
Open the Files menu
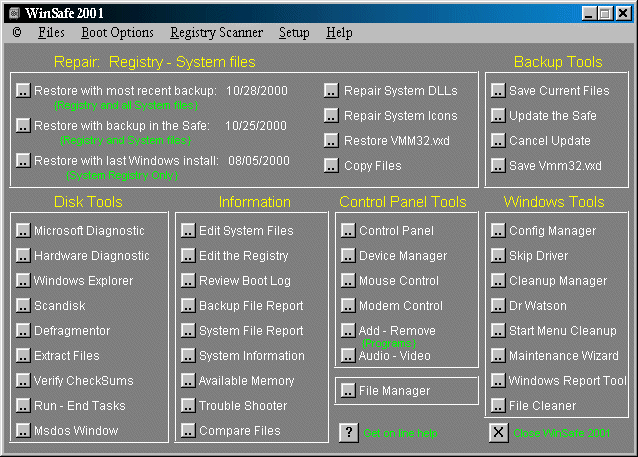[51, 33]
